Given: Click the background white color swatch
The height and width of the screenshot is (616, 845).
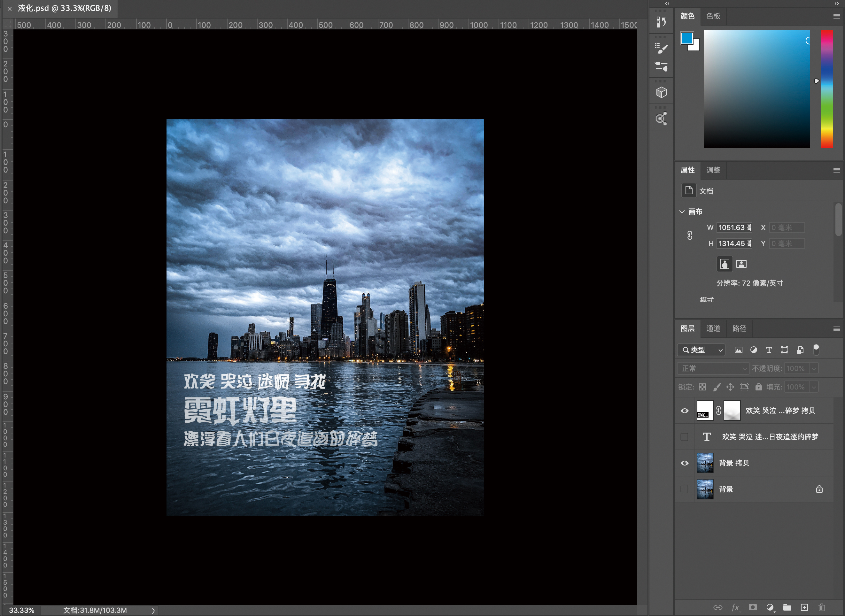Looking at the screenshot, I should pyautogui.click(x=695, y=46).
